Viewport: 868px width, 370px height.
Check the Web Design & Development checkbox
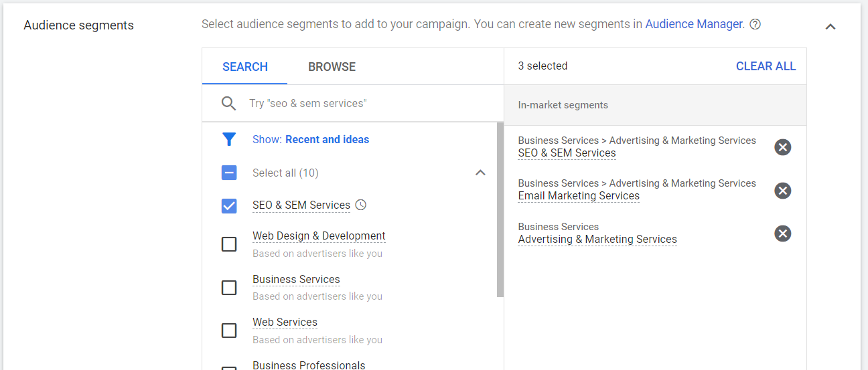[229, 244]
